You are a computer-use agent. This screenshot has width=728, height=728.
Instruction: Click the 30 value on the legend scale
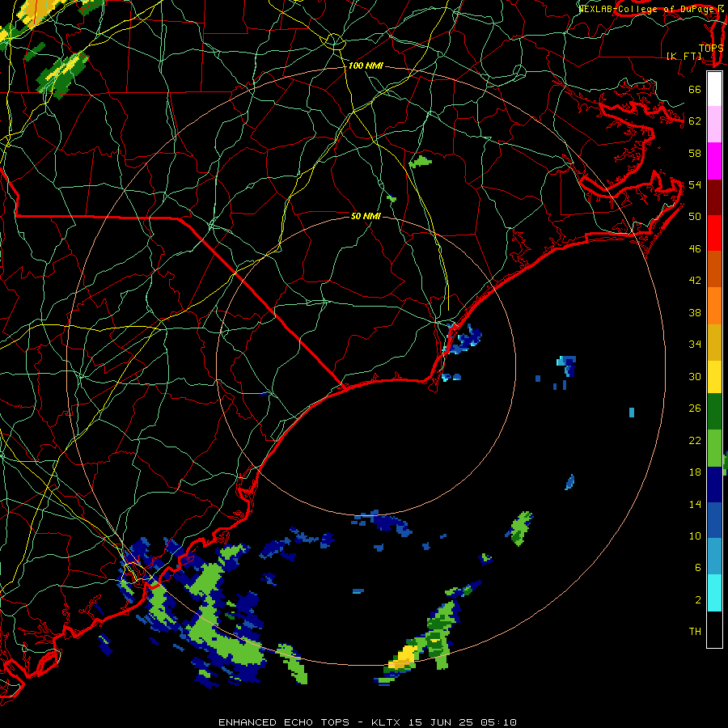pos(695,376)
